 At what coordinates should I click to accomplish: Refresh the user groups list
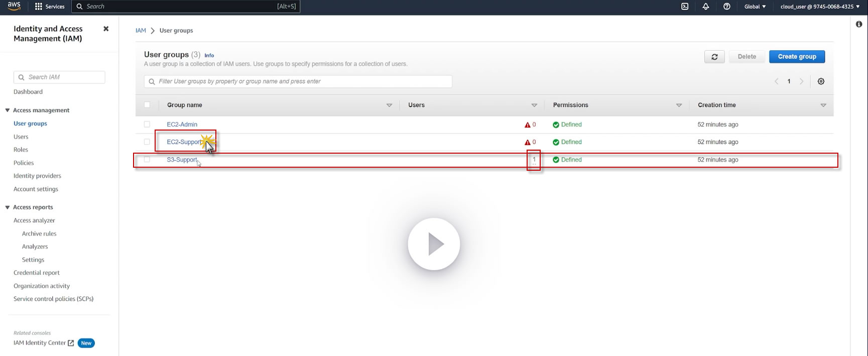pyautogui.click(x=714, y=57)
